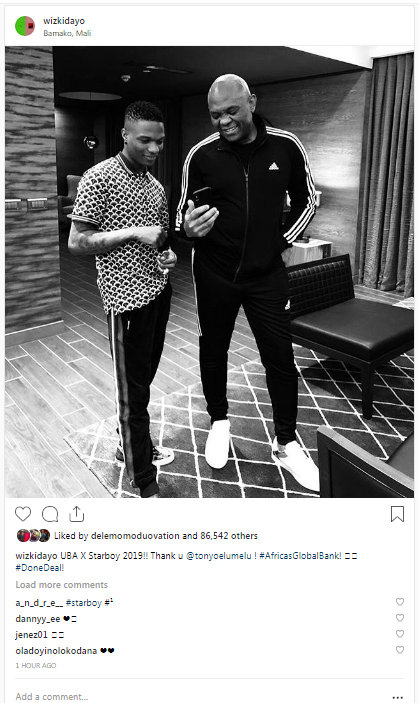This screenshot has height=703, width=419.
Task: Open wizkidayo username in post header
Action: point(64,21)
